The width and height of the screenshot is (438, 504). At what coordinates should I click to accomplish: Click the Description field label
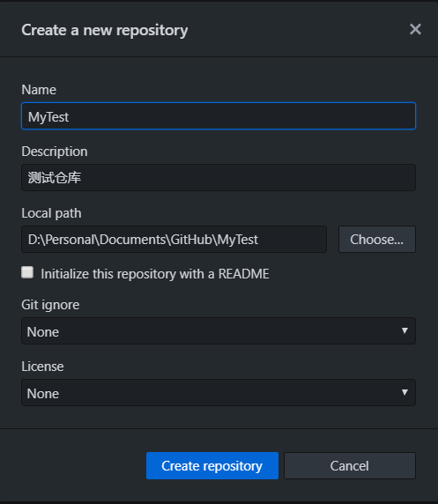click(55, 152)
